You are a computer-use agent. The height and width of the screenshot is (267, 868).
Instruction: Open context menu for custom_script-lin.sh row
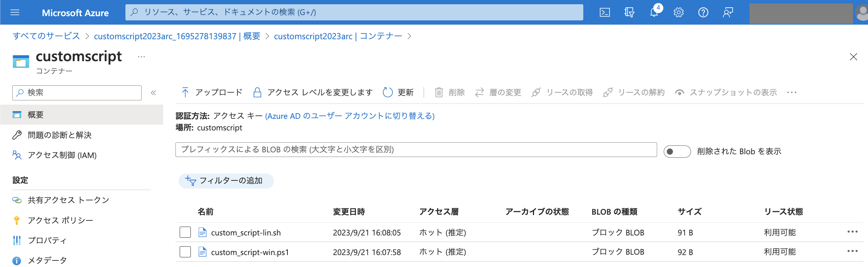pos(853,232)
